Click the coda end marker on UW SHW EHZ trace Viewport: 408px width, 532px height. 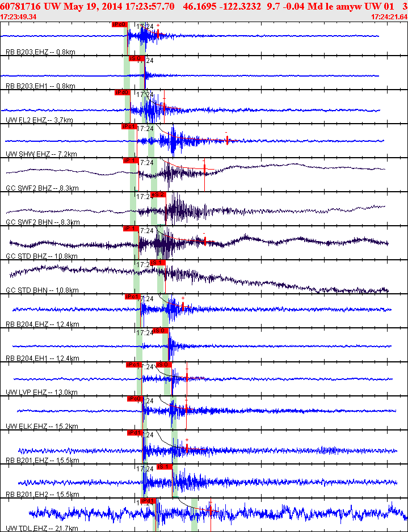(227, 140)
